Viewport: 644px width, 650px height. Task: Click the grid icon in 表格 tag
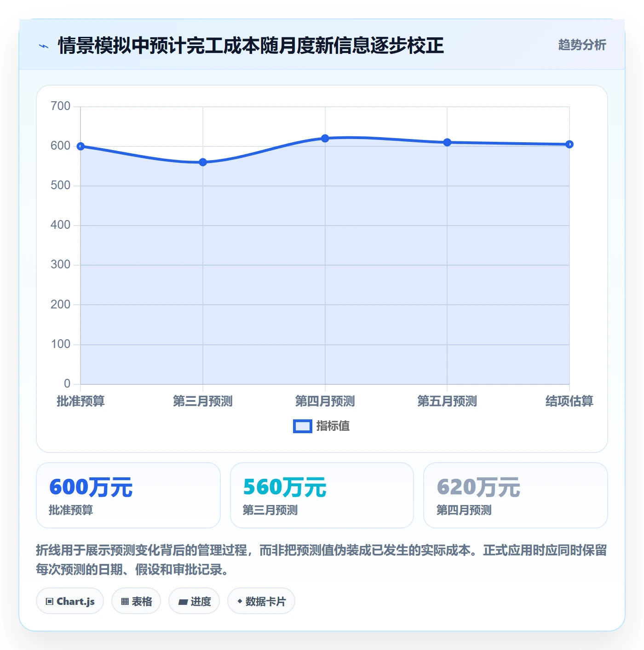click(x=125, y=602)
